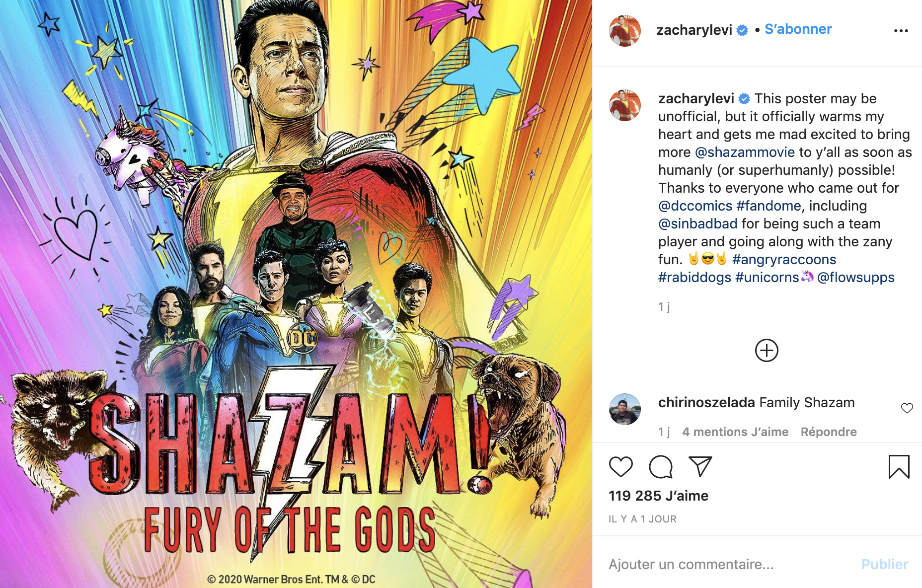Open zacharylevi profile picture in header
Image resolution: width=922 pixels, height=588 pixels.
tap(625, 31)
